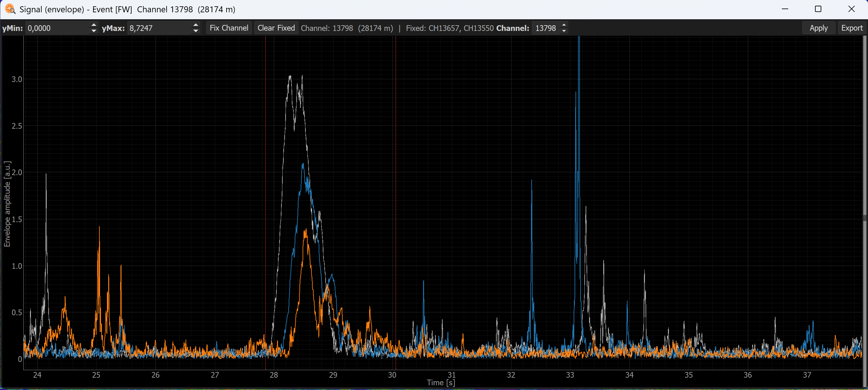Decrease yMax with down arrow

pos(196,31)
